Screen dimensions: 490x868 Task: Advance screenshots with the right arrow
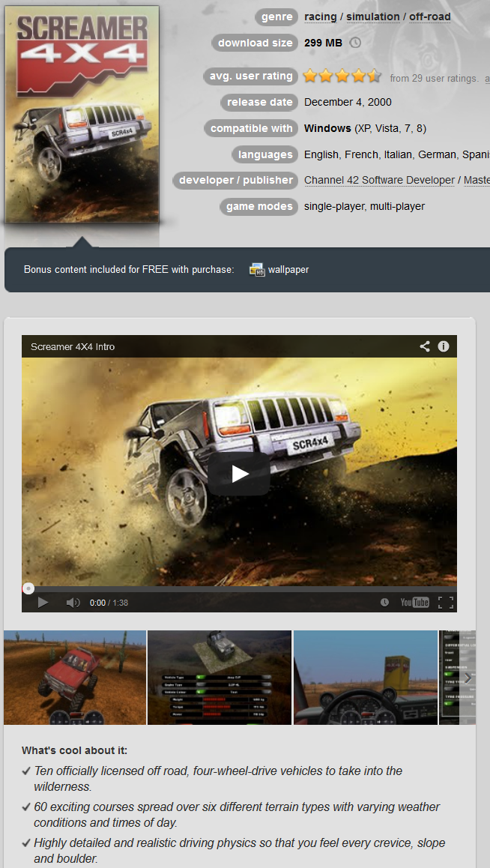(468, 678)
